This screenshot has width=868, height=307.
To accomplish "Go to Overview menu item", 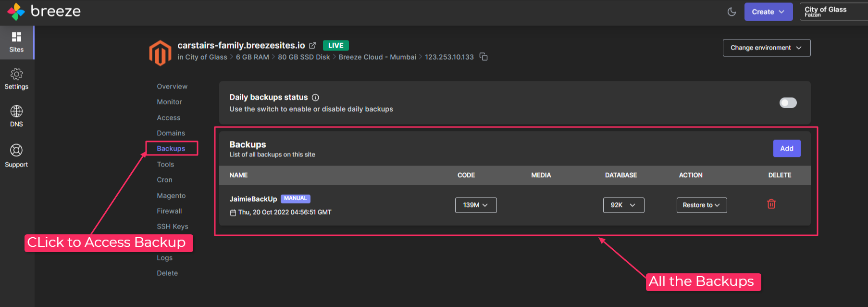I will pos(172,87).
